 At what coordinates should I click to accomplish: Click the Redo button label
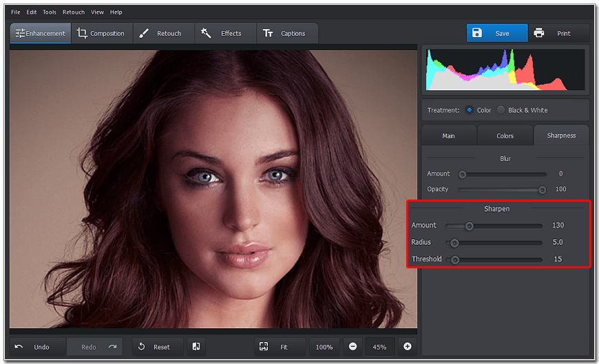tap(89, 347)
